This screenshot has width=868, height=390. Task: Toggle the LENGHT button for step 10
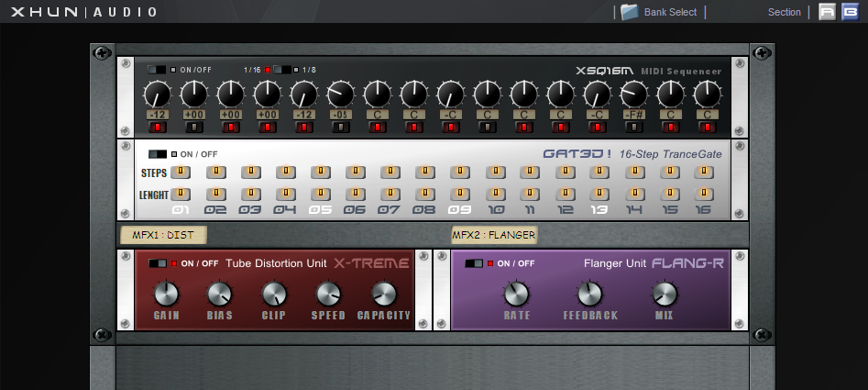click(496, 195)
